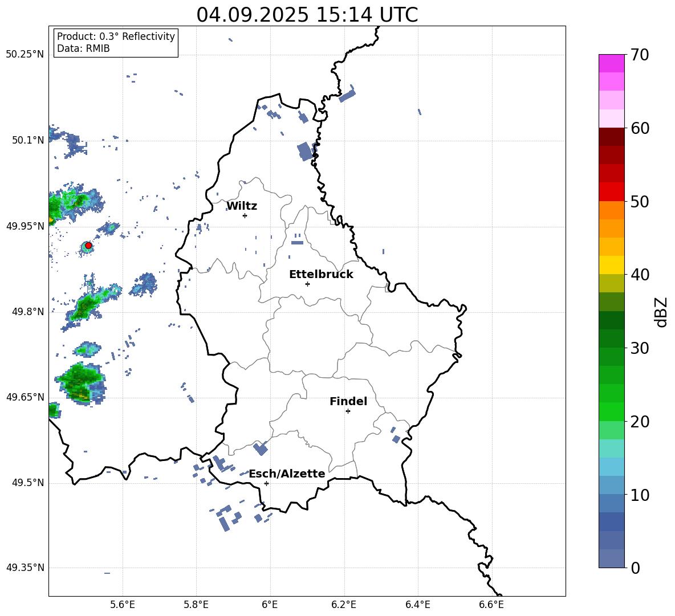
Task: Click the bright green 20 dBZ colorbar swatch
Action: pyautogui.click(x=611, y=411)
